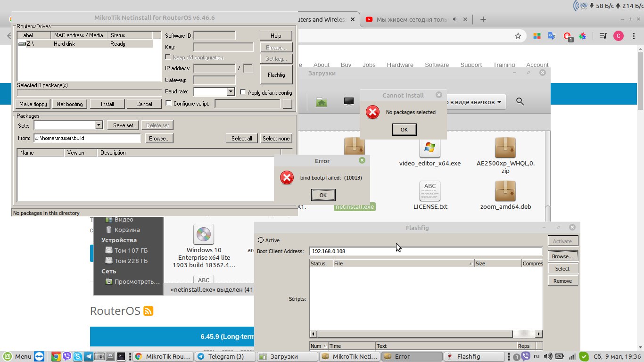The width and height of the screenshot is (644, 362).
Task: Click the Select all packages button
Action: click(242, 138)
